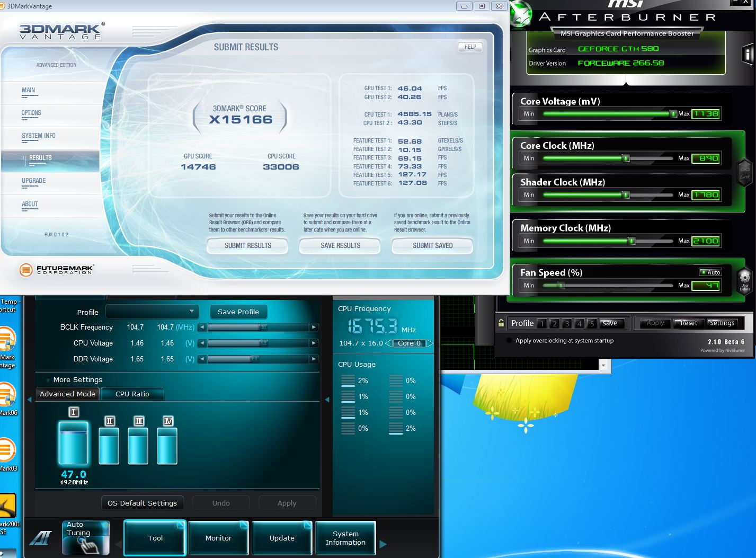Click next core arrow beside Core 0
Screen dimensions: 756x558
[430, 343]
